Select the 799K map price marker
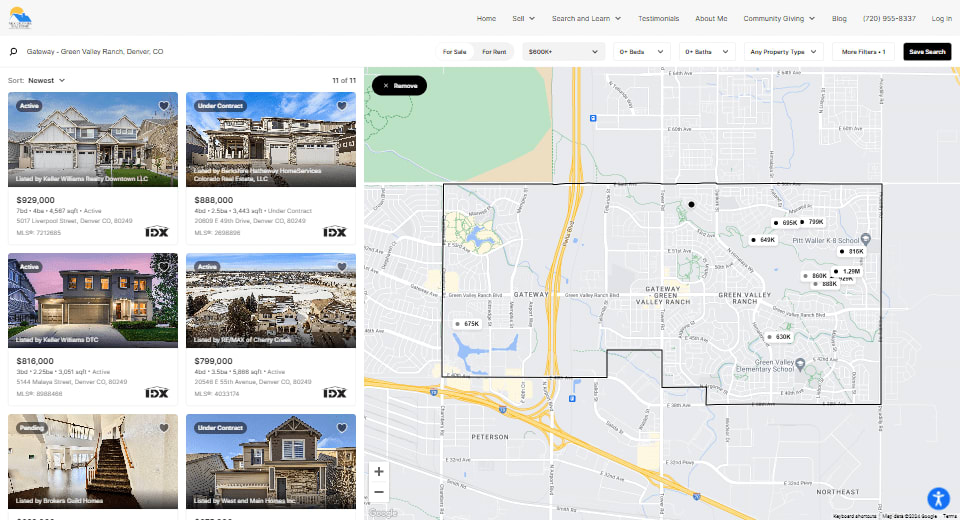Screen dimensions: 960x520 click(812, 222)
